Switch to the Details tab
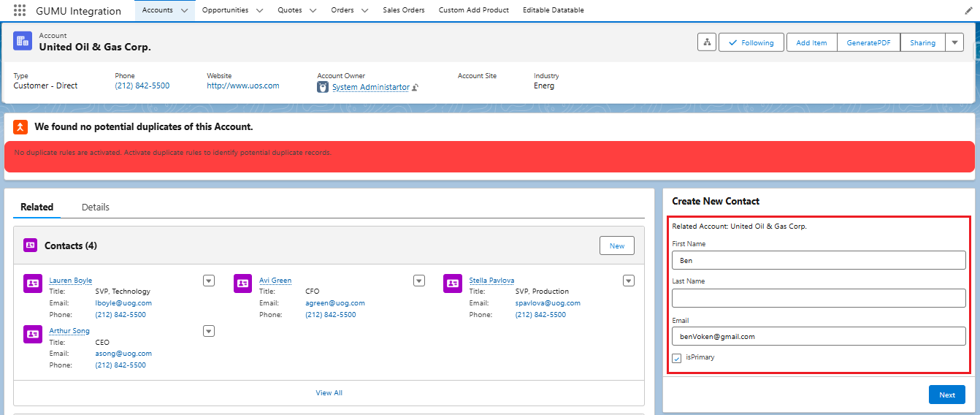 [x=96, y=207]
